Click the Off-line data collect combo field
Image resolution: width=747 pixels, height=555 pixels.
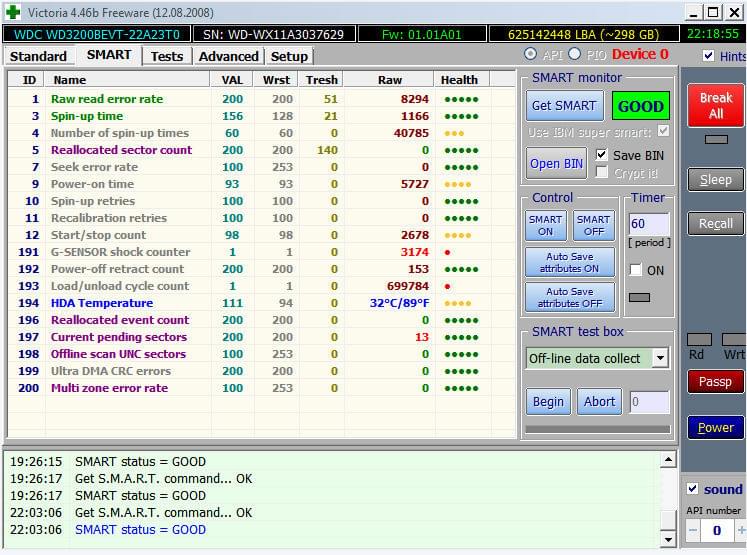pos(589,358)
